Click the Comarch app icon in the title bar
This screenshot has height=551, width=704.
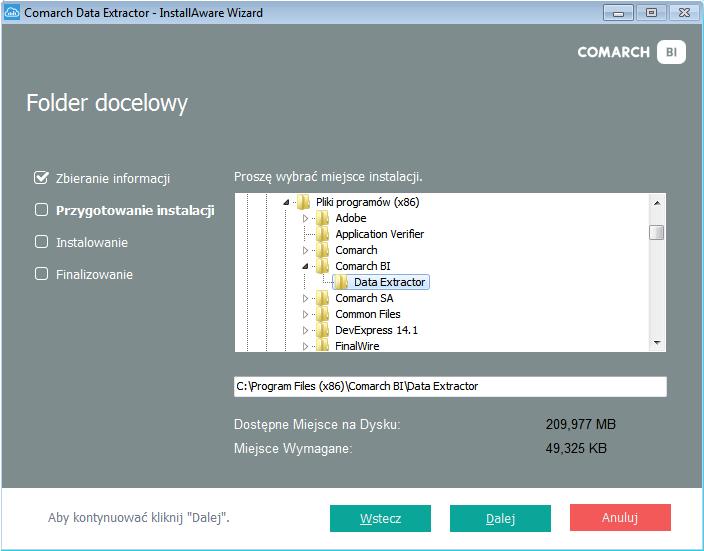[x=12, y=13]
